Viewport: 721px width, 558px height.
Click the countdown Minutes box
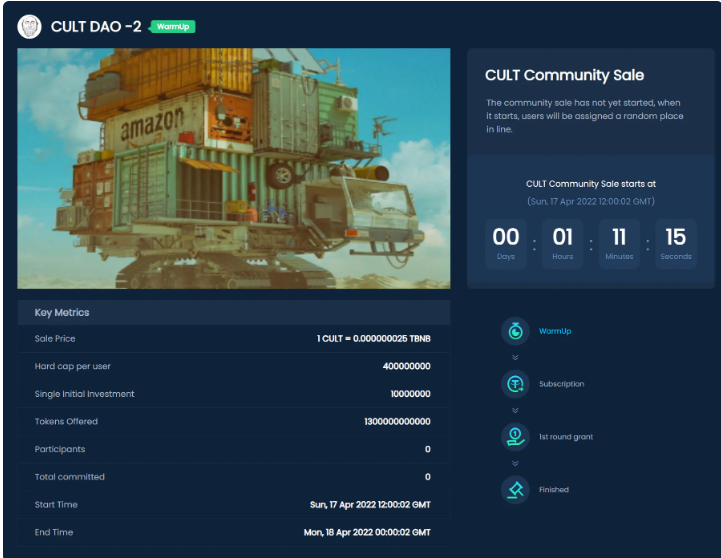[619, 244]
